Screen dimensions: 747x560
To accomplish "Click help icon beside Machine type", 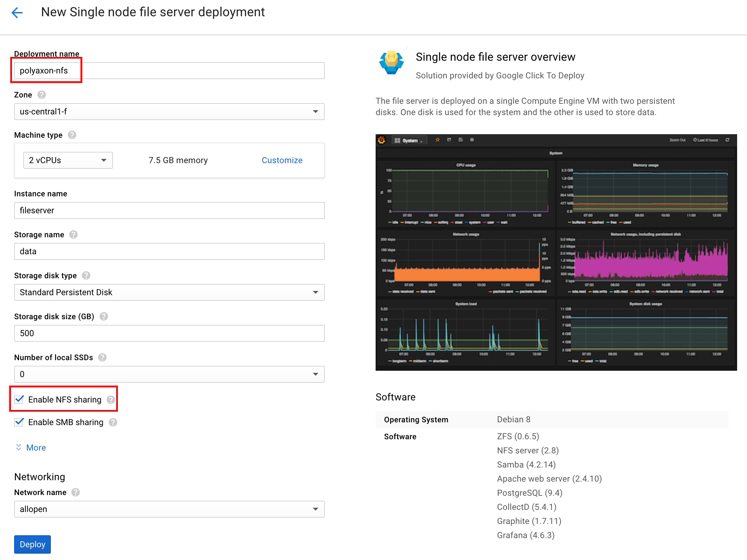I will (x=72, y=135).
